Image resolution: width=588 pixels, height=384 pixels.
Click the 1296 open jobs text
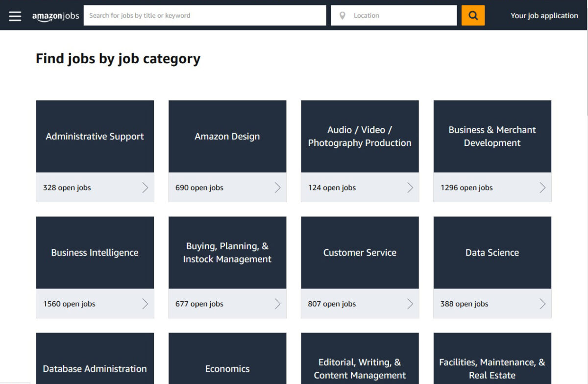coord(466,188)
